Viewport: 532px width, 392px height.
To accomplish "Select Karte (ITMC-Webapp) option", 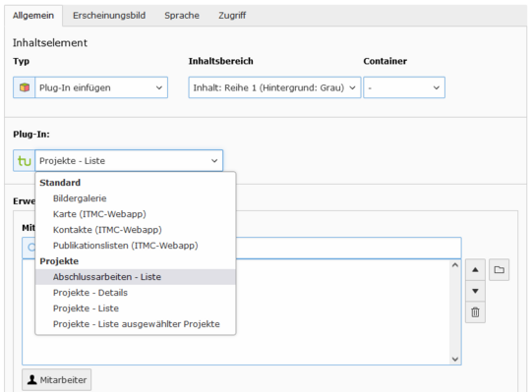I will pos(136,214).
